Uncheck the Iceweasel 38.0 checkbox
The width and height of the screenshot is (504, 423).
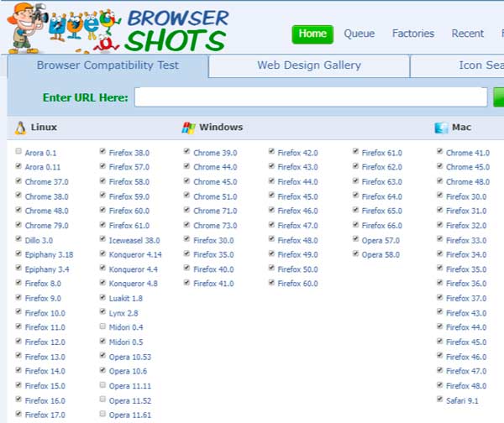[x=102, y=238]
